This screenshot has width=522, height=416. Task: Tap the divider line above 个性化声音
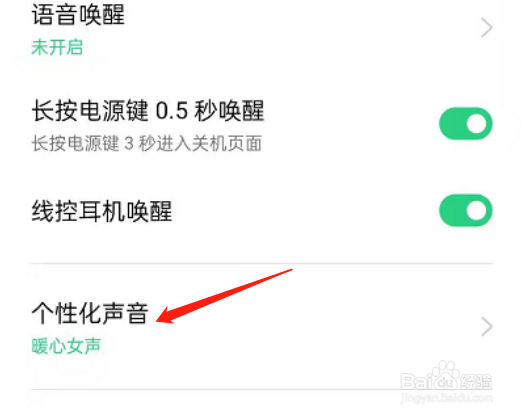pyautogui.click(x=262, y=264)
